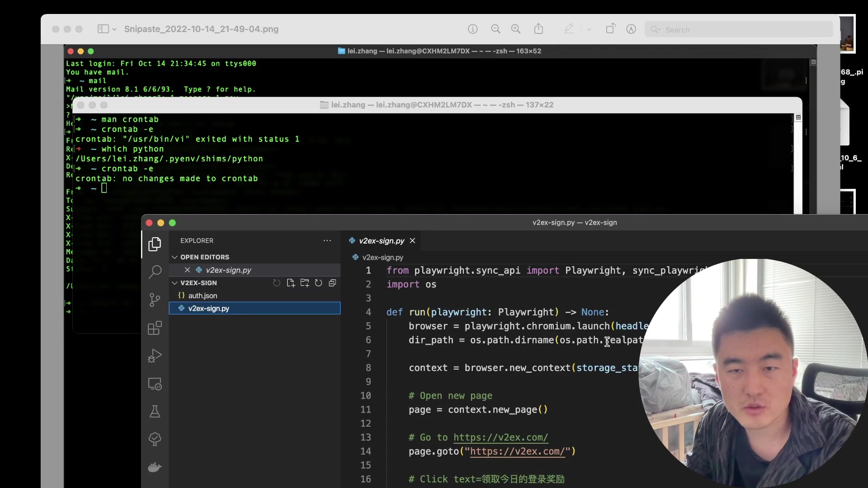Viewport: 868px width, 488px height.
Task: Open auth.json in the file tree
Action: (x=203, y=296)
